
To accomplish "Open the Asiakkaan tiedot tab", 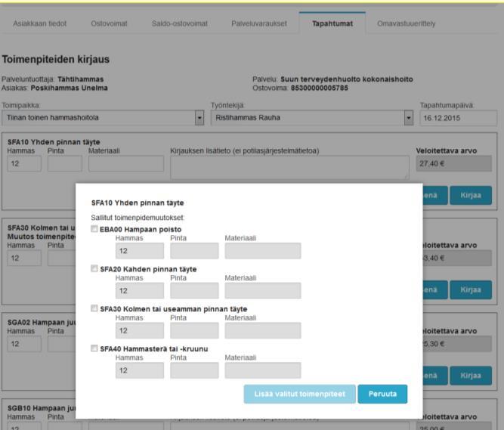I will [x=39, y=23].
